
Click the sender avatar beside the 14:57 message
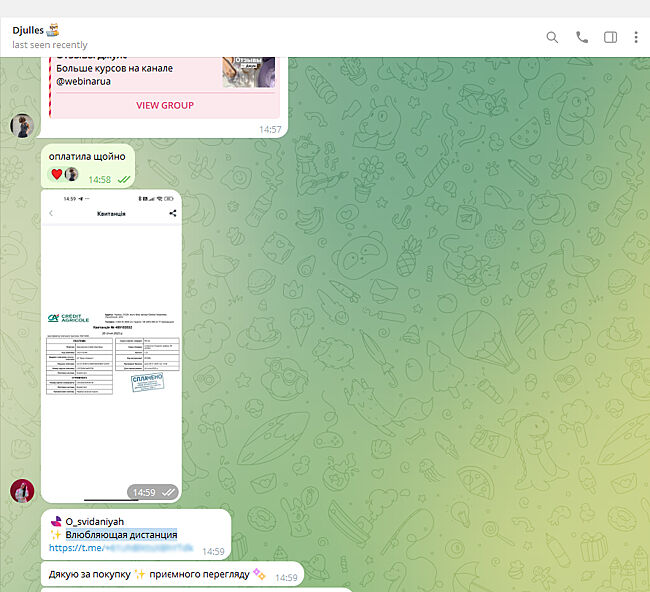pos(22,125)
